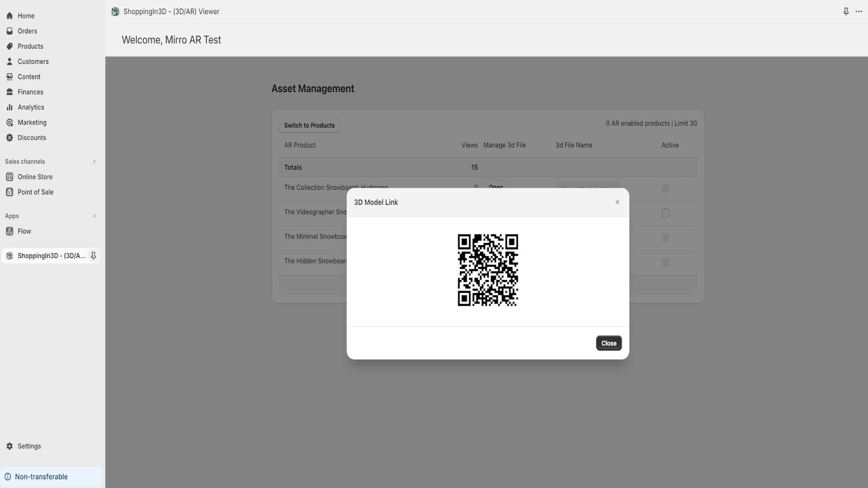This screenshot has height=488, width=868.
Task: Click the Online Store icon
Action: tap(9, 177)
